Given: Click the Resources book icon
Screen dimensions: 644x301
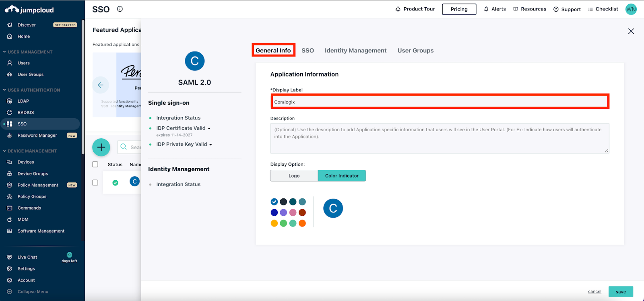Looking at the screenshot, I should 516,9.
